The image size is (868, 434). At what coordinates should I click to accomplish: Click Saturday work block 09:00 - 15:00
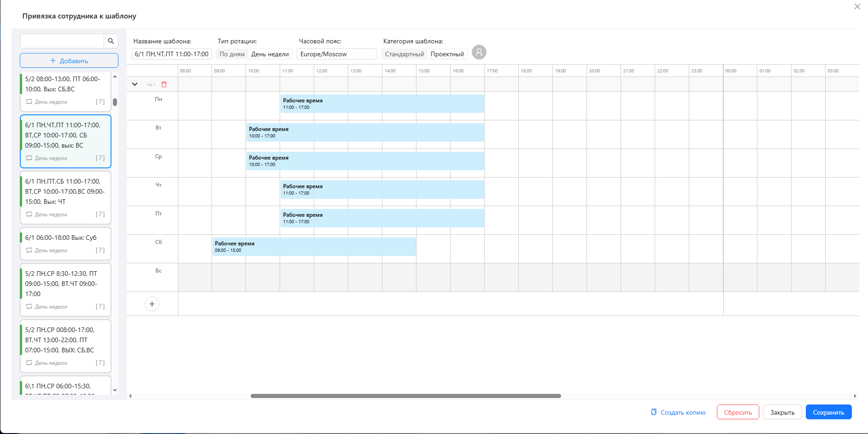pyautogui.click(x=314, y=247)
